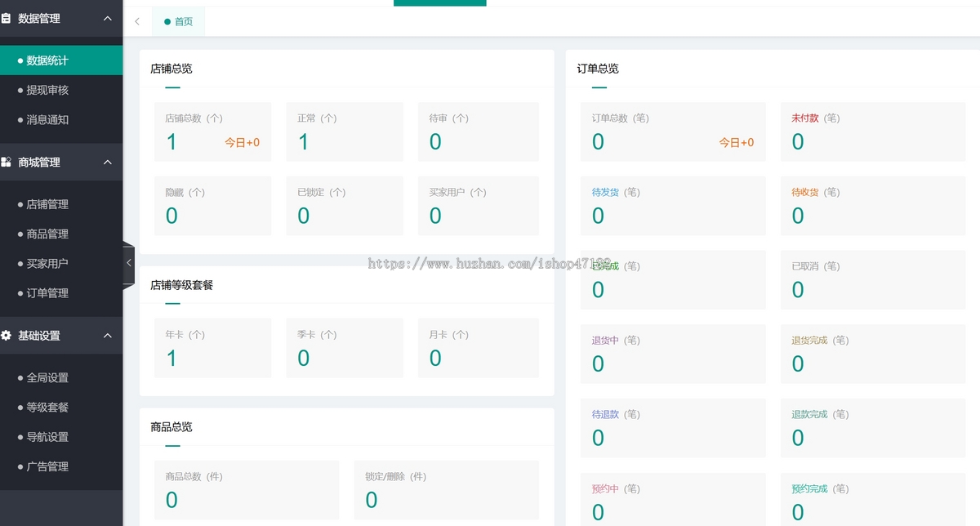
Task: Open the 提现审核 menu item
Action: [x=61, y=90]
